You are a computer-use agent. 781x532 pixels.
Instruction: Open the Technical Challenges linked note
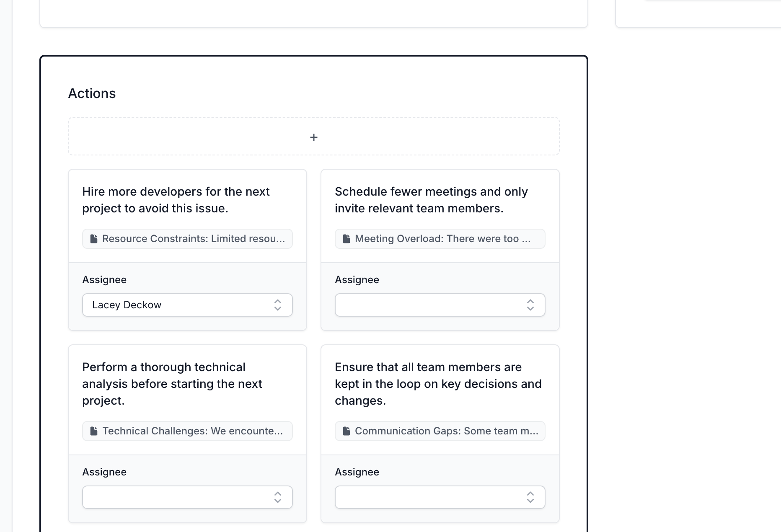click(x=192, y=431)
